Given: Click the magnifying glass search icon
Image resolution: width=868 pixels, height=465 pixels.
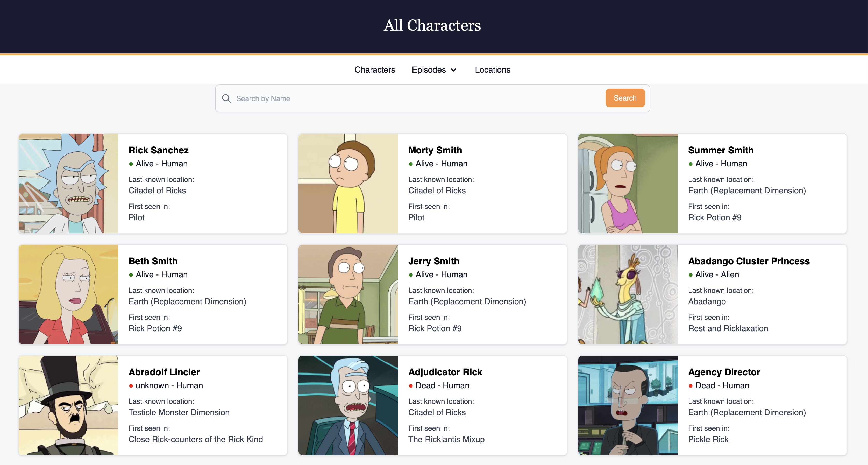Looking at the screenshot, I should click(x=226, y=98).
